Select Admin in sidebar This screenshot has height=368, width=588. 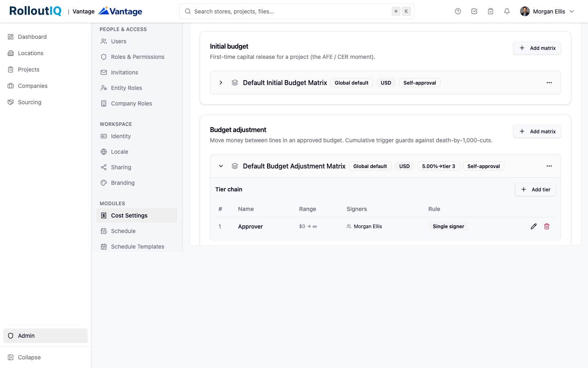[x=45, y=336]
